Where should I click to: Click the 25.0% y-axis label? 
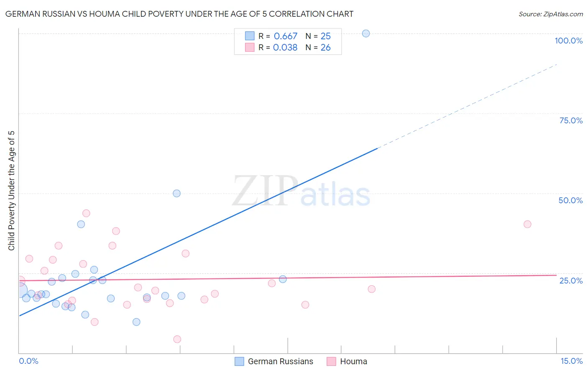571,281
